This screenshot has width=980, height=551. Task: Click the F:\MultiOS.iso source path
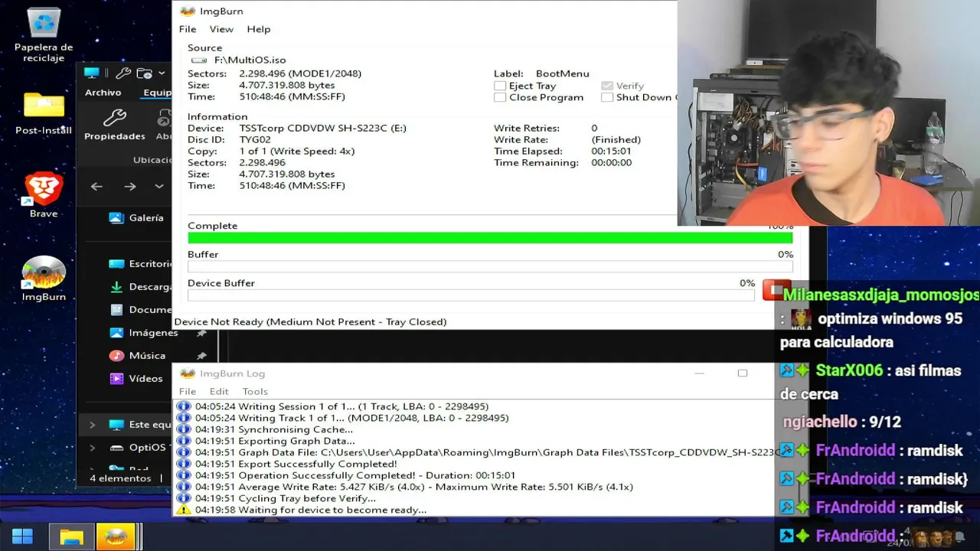(x=250, y=60)
